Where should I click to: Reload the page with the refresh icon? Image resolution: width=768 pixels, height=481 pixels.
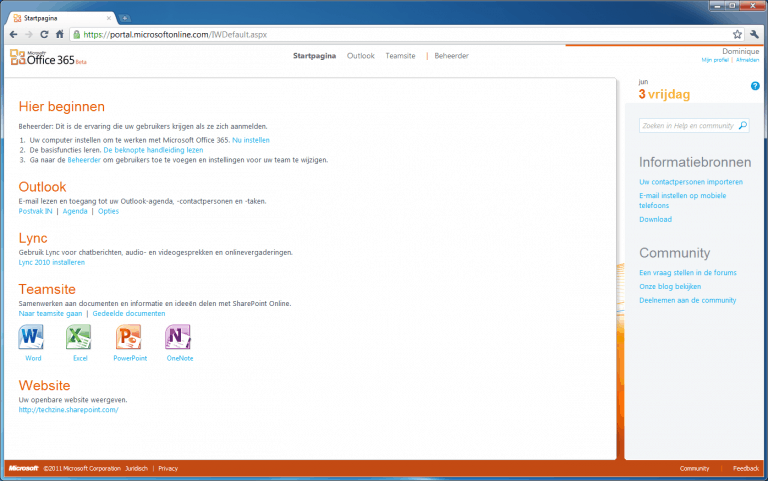pos(44,34)
